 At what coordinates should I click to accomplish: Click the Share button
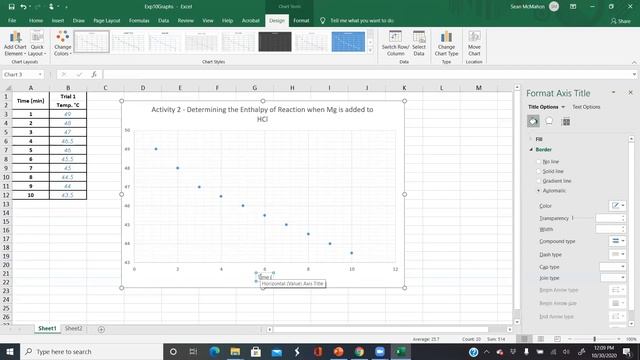tap(620, 21)
